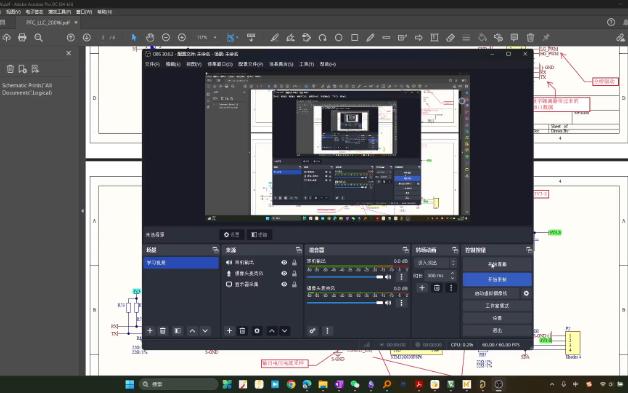Select the pencil drawing tool in Acrobat toolbar
Viewport: 628px width, 393px height.
370,38
